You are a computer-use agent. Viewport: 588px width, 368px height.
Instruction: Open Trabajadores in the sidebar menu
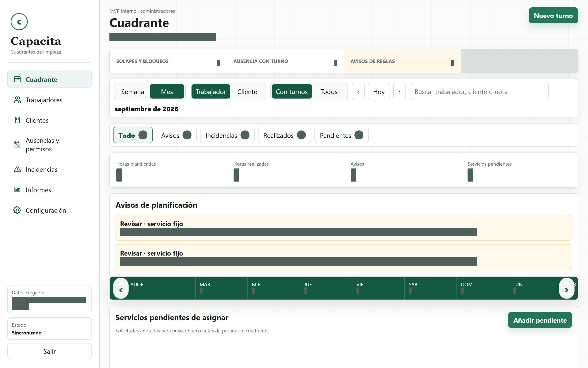(50, 100)
